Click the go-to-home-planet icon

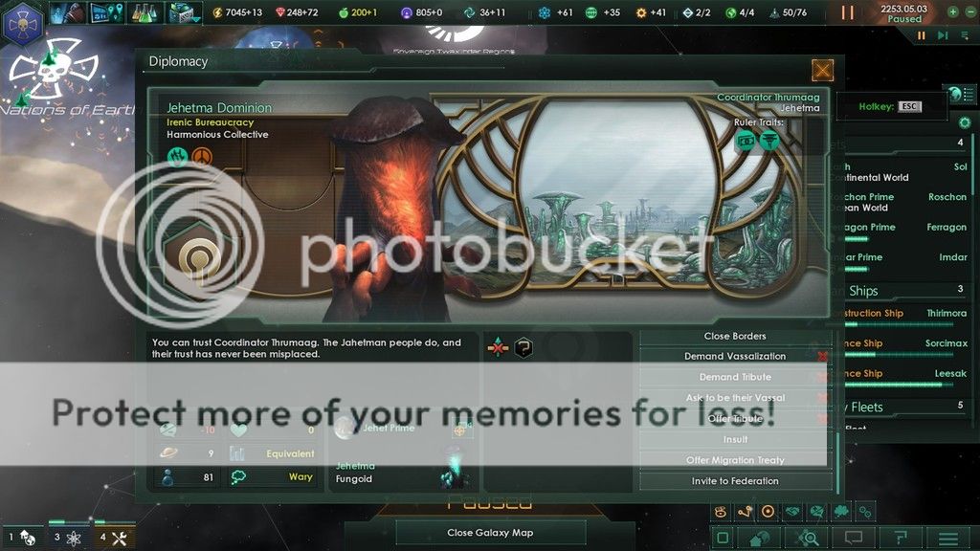(759, 538)
